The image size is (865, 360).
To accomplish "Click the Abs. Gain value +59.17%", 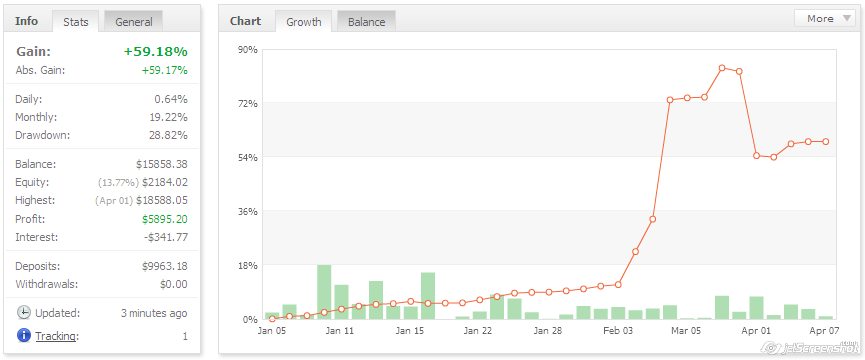I will pyautogui.click(x=163, y=70).
